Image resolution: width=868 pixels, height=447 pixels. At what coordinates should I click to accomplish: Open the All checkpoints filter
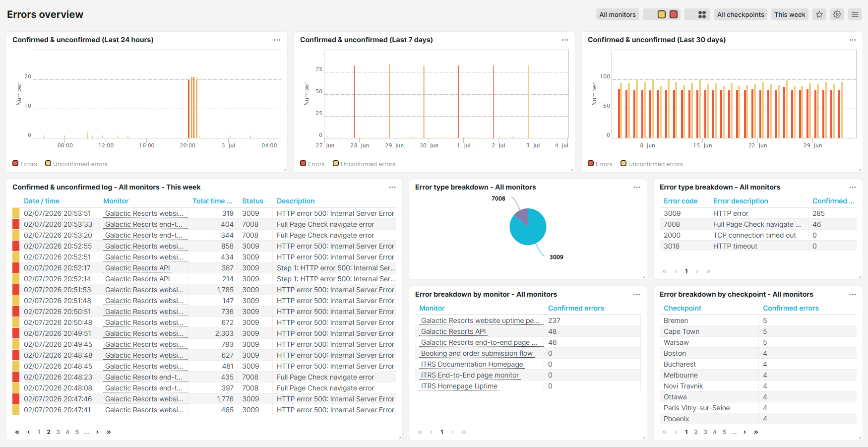click(x=741, y=14)
